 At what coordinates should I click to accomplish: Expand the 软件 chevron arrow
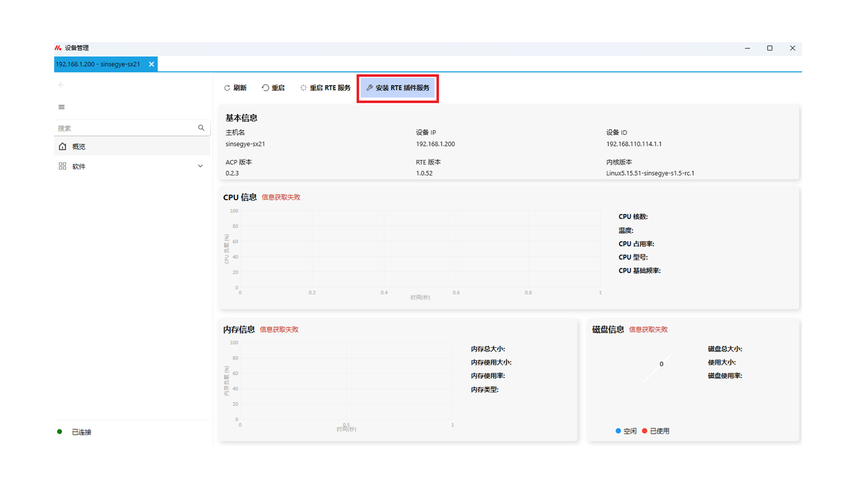[200, 166]
